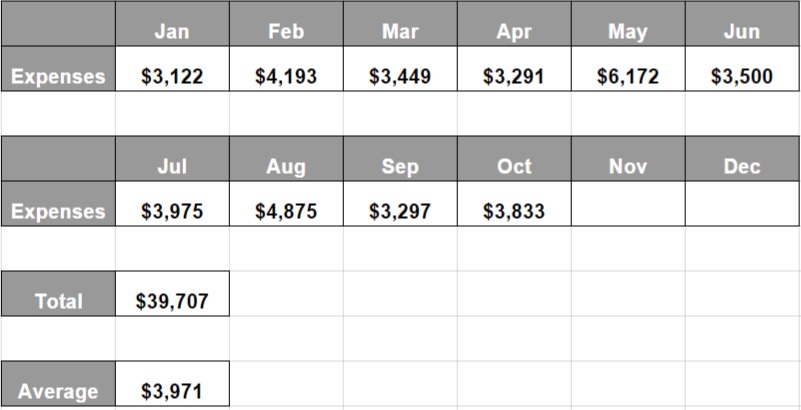Click the Aug header cell
801x410 pixels.
click(286, 158)
